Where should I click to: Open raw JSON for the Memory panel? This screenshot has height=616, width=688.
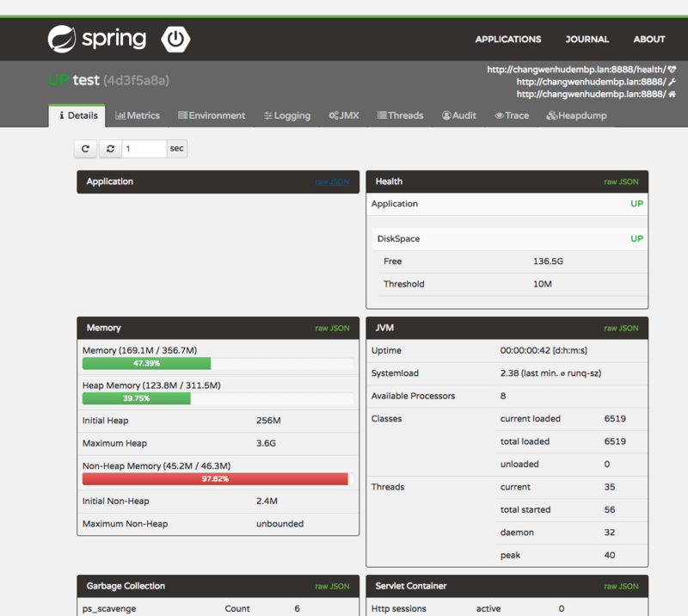(334, 328)
